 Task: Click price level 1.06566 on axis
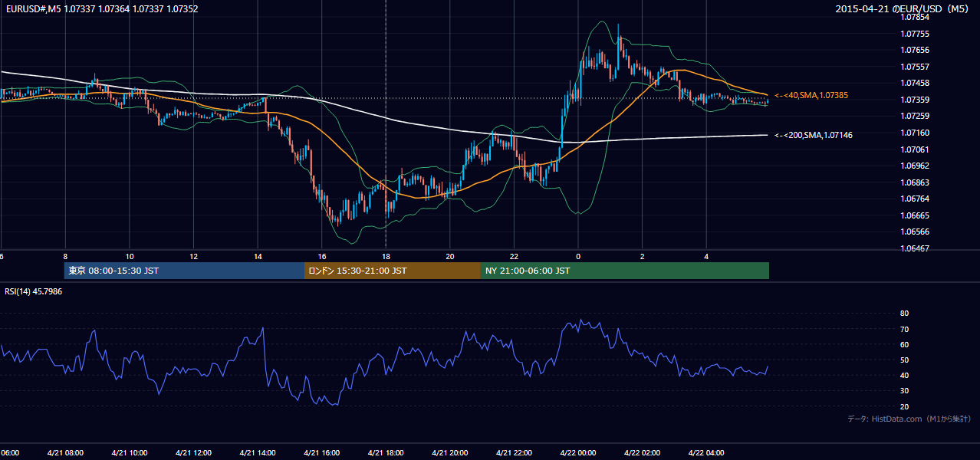[916, 232]
